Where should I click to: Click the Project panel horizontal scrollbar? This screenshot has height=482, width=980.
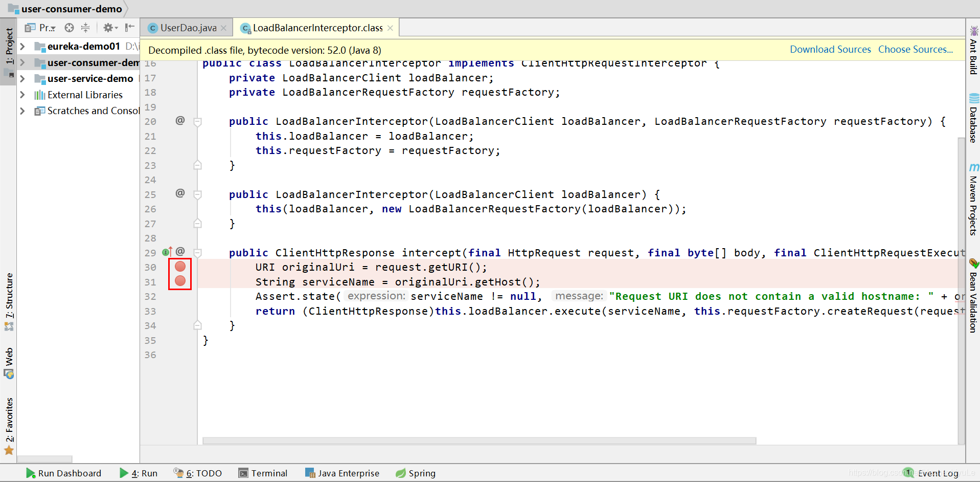click(x=45, y=458)
